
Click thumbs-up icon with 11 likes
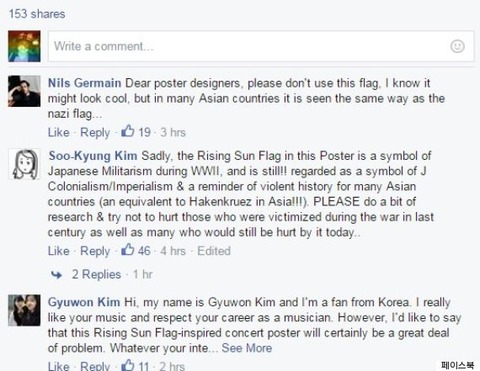(128, 365)
